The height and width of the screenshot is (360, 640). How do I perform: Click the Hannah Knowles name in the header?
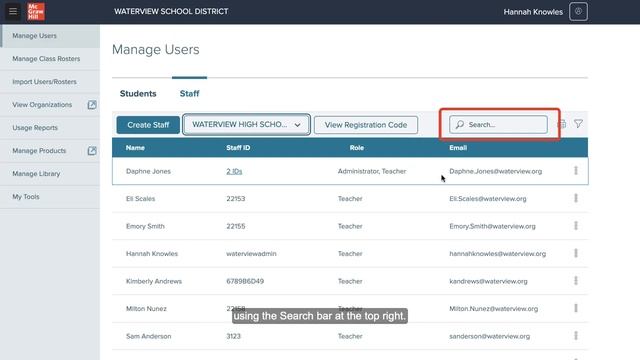(533, 12)
